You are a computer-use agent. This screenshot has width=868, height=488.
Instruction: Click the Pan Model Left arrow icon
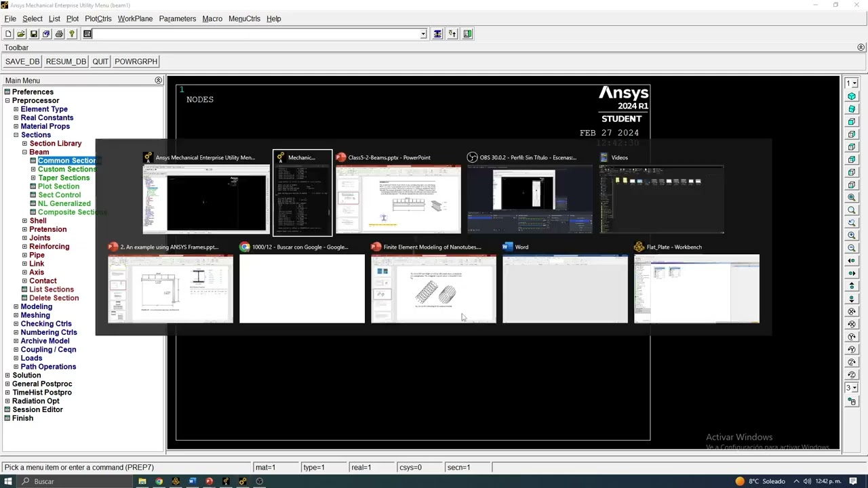[x=852, y=261]
